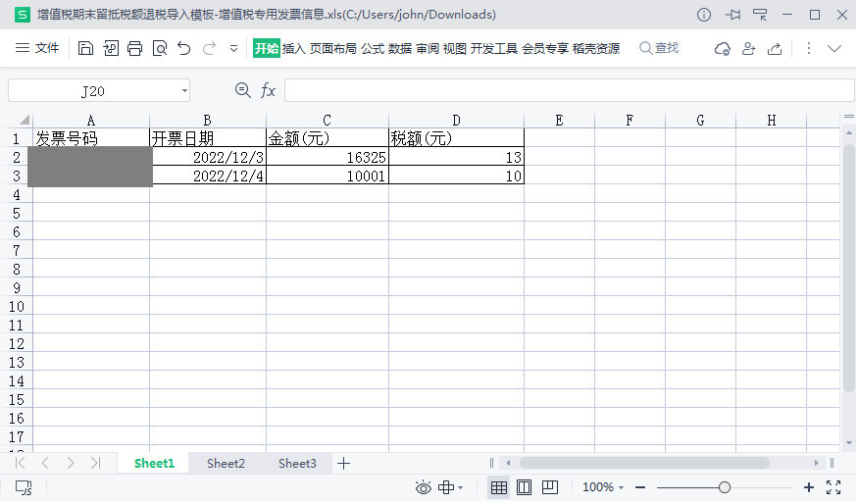Switch to the Sheet2 tab

pos(226,464)
